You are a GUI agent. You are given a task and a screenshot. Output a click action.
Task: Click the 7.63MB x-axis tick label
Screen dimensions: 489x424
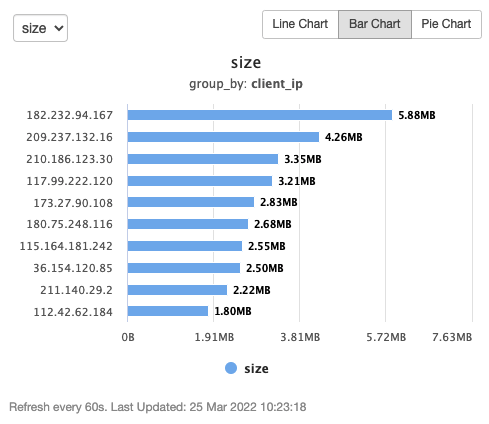tap(452, 337)
